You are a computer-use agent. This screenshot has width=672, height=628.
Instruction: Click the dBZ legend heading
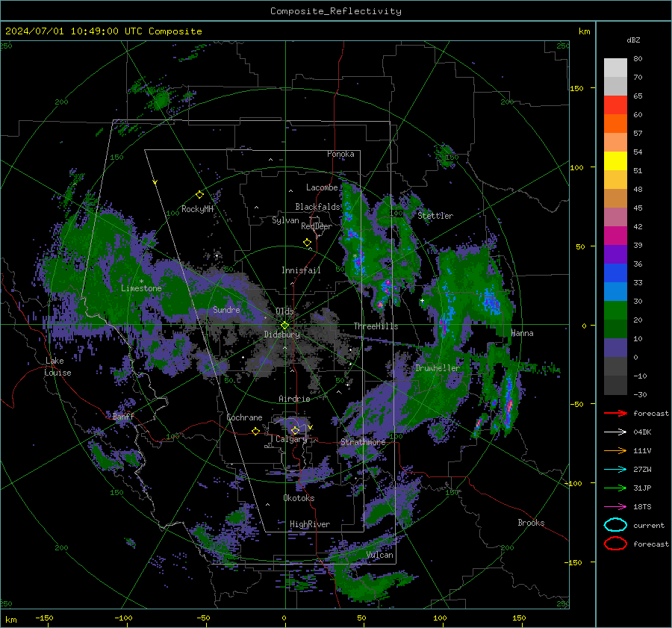(633, 40)
